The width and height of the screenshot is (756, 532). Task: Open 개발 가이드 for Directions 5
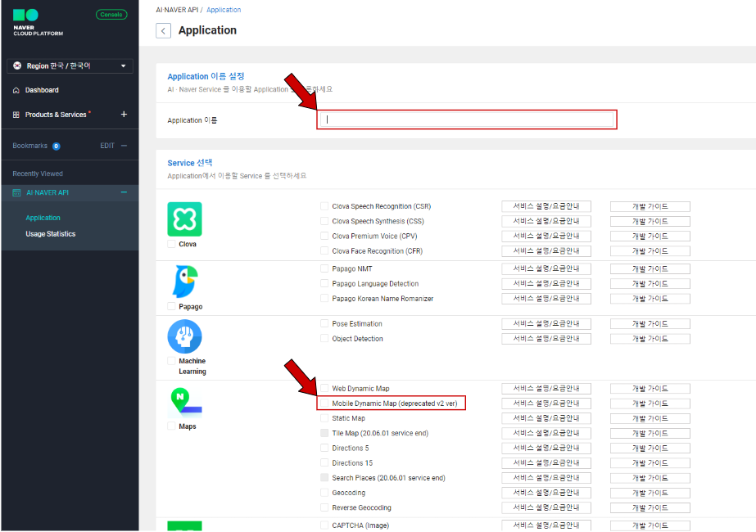650,448
